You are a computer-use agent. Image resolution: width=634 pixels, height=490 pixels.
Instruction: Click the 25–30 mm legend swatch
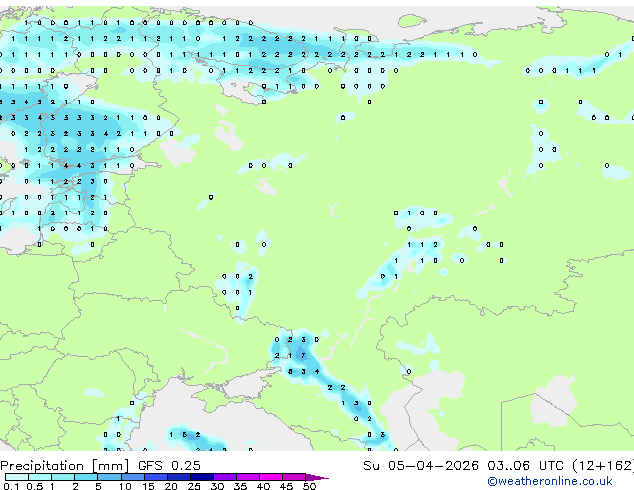coord(201,477)
